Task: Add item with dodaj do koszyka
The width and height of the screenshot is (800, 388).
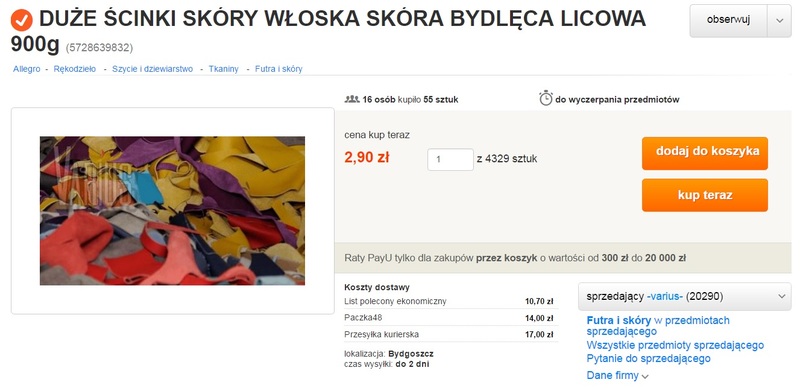Action: click(705, 153)
